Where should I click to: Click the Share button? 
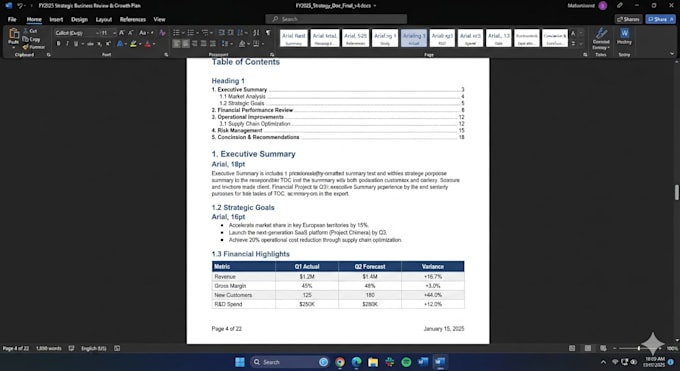point(660,19)
